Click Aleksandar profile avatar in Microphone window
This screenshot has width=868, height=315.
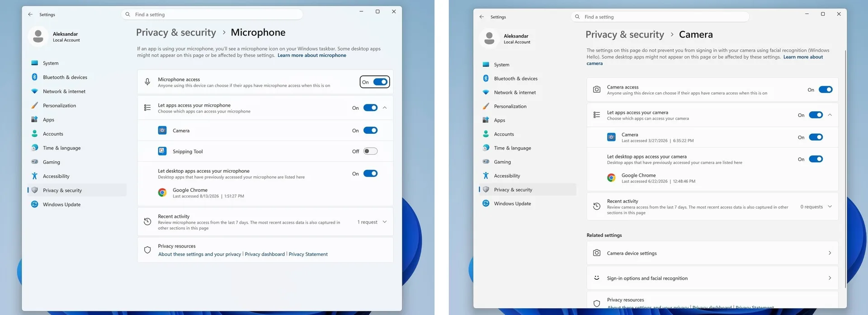coord(38,37)
